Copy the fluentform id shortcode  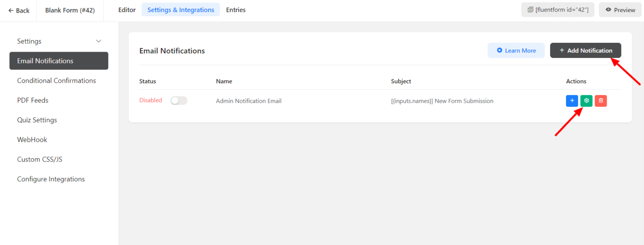pos(558,9)
